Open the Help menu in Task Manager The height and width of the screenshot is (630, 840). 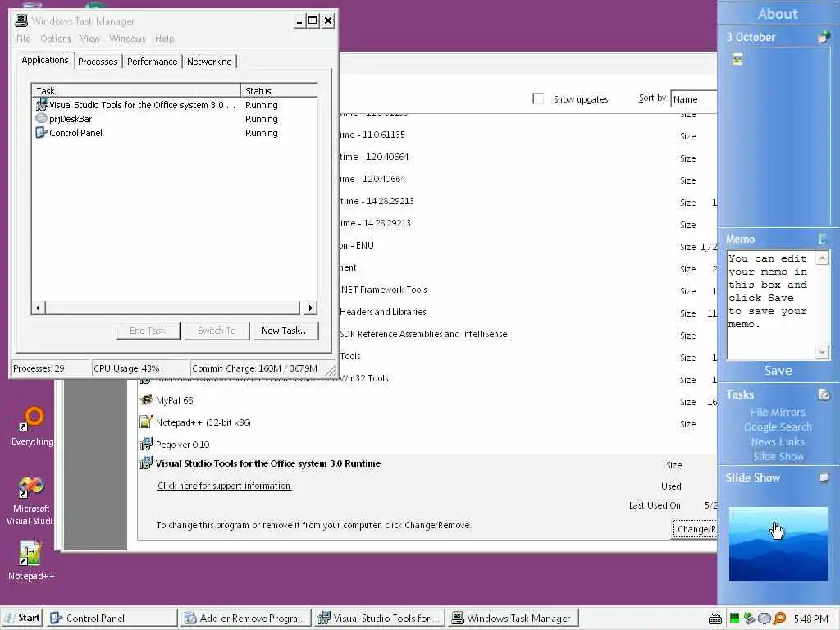click(x=164, y=39)
